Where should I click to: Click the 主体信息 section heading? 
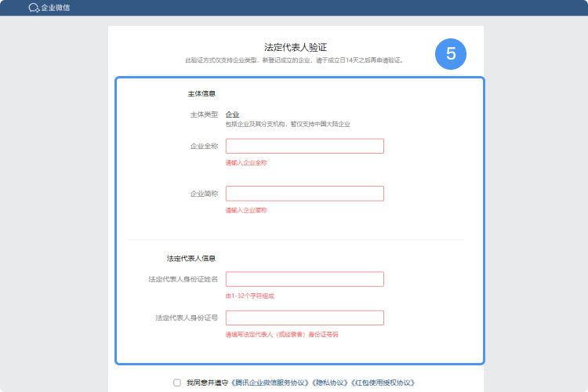pos(202,93)
